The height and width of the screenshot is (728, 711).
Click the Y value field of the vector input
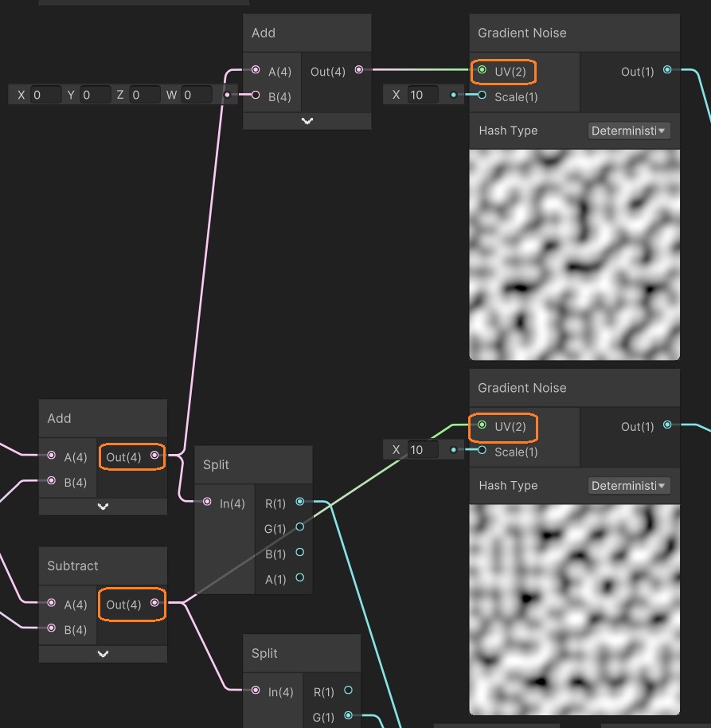tap(95, 95)
